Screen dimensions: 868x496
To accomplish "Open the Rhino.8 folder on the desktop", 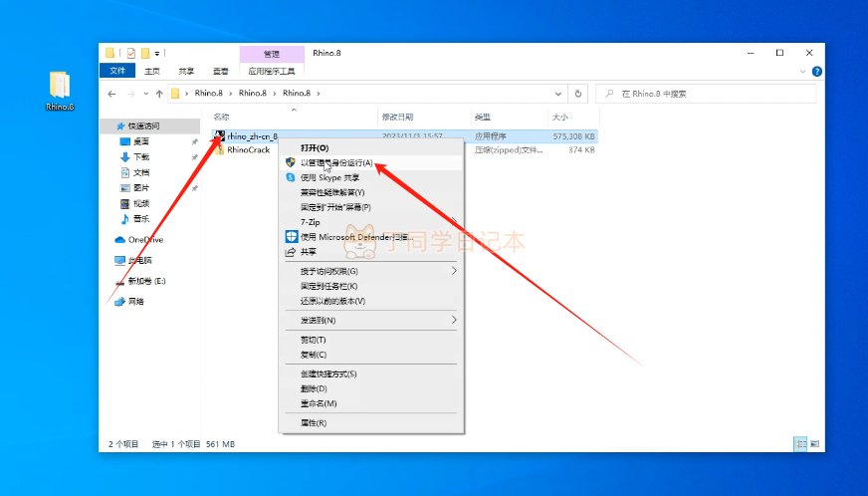I will pyautogui.click(x=60, y=91).
